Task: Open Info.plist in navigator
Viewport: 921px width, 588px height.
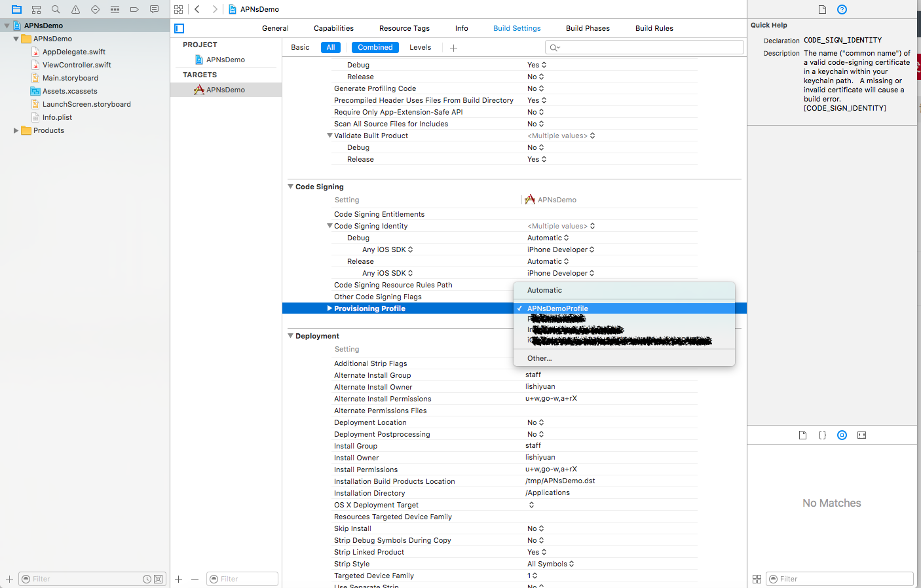Action: click(57, 117)
